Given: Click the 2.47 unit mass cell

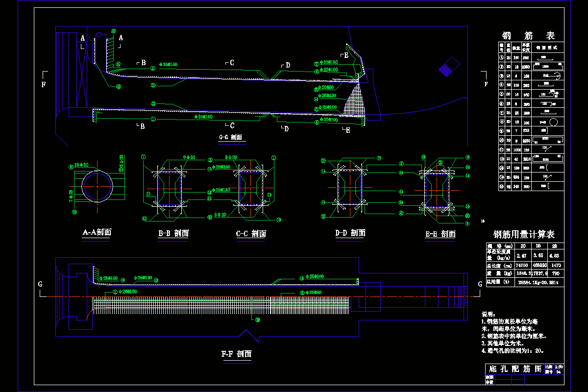Looking at the screenshot, I should [x=521, y=256].
